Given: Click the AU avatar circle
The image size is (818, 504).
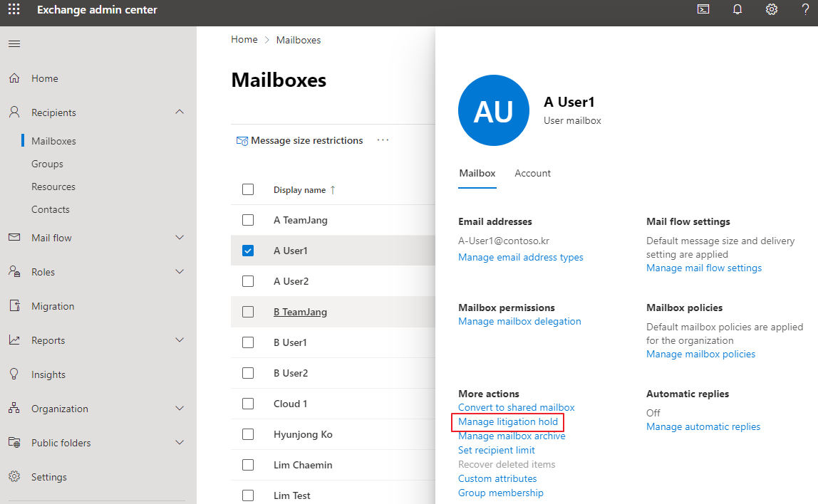Looking at the screenshot, I should click(x=494, y=110).
